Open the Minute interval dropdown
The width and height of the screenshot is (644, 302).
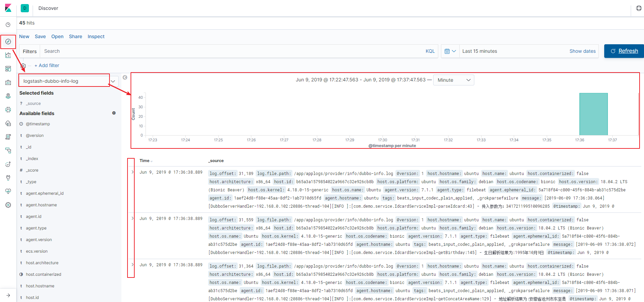[454, 80]
